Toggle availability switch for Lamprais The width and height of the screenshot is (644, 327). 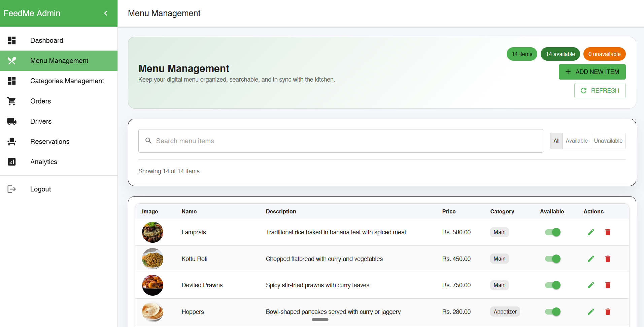tap(553, 232)
